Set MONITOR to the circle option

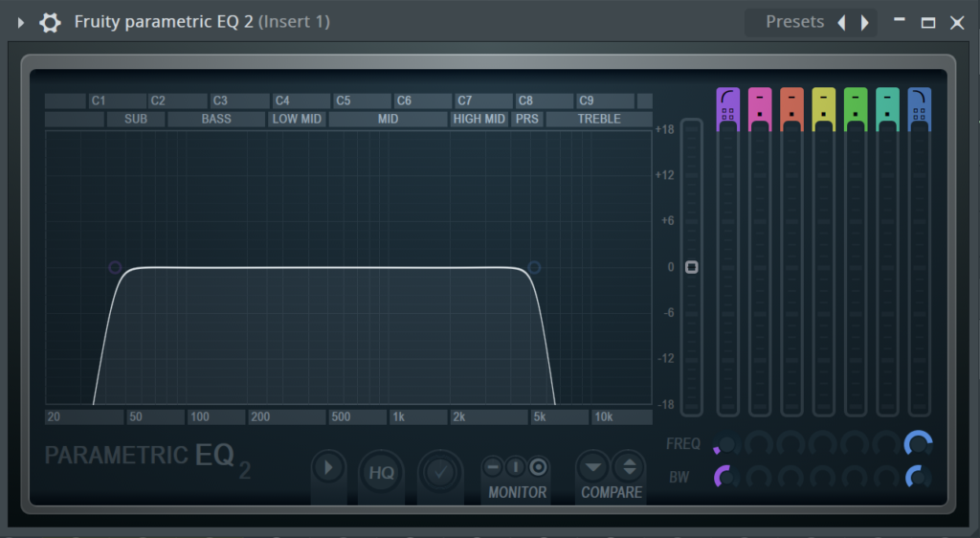click(x=538, y=467)
